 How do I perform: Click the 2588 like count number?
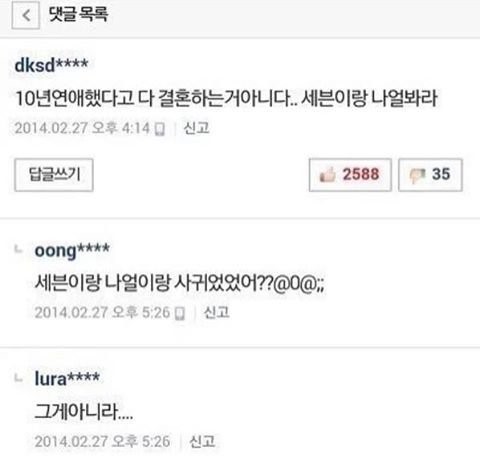[x=361, y=174]
